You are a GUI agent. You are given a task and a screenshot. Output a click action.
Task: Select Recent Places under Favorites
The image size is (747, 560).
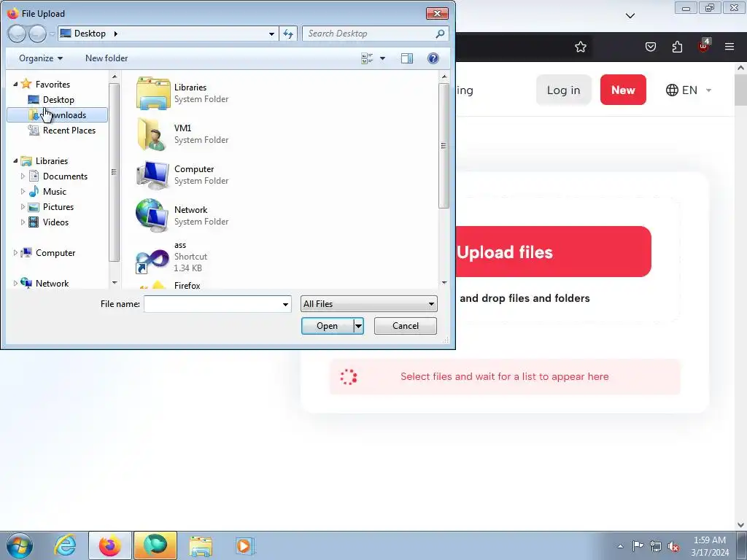62,130
